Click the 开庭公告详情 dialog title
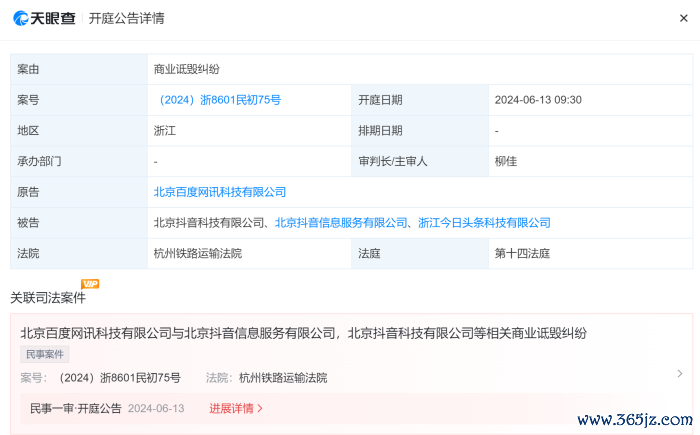 click(126, 18)
